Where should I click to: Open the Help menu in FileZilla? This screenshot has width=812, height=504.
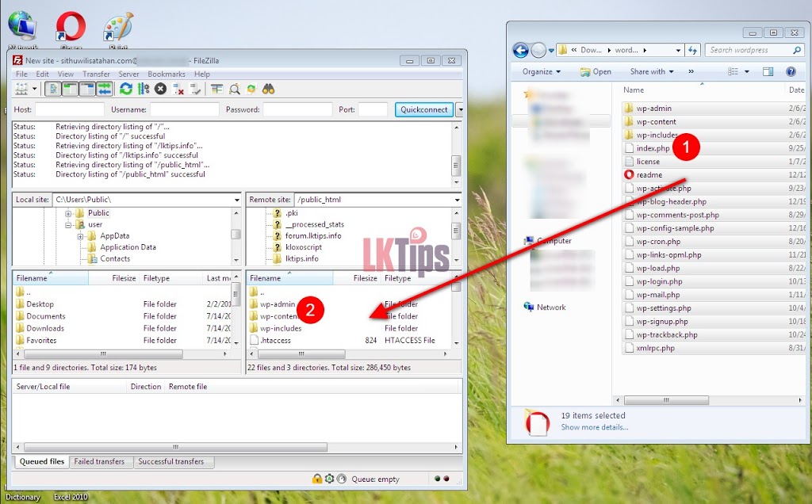pyautogui.click(x=202, y=74)
